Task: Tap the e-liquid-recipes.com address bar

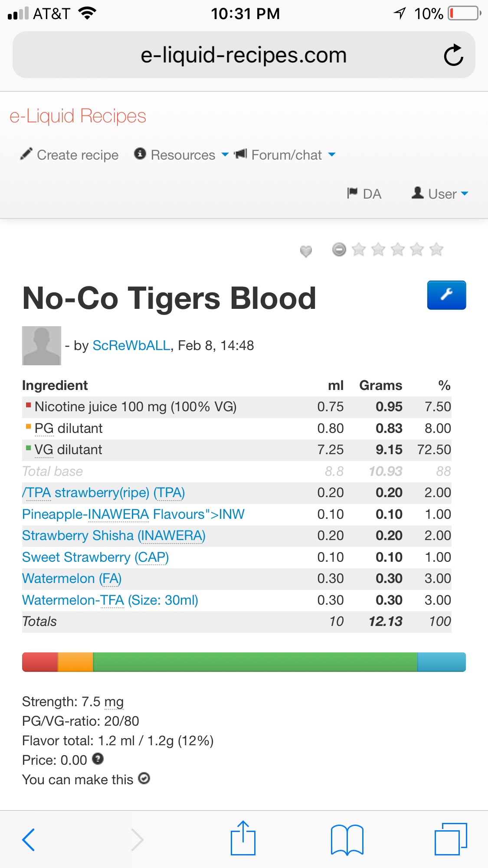Action: 243,55
